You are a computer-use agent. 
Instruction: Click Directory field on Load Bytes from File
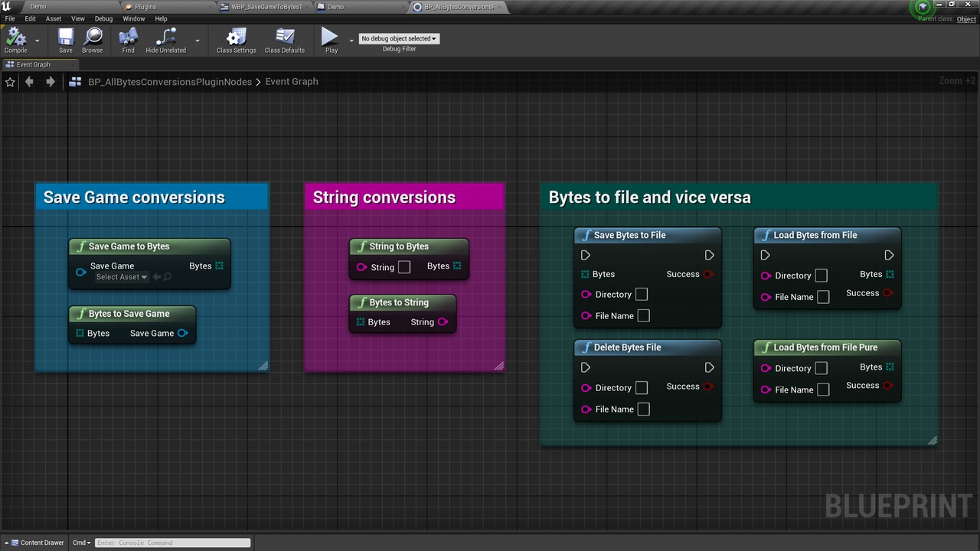pyautogui.click(x=821, y=275)
